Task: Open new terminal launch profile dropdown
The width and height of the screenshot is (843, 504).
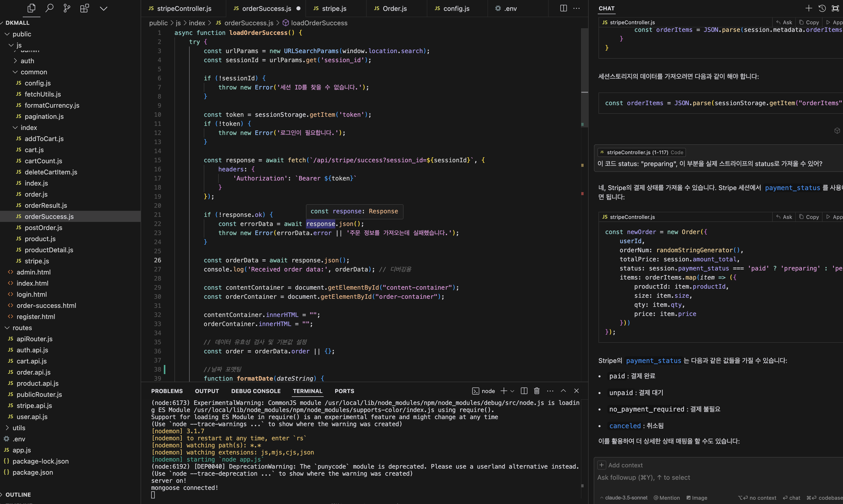Action: tap(512, 391)
